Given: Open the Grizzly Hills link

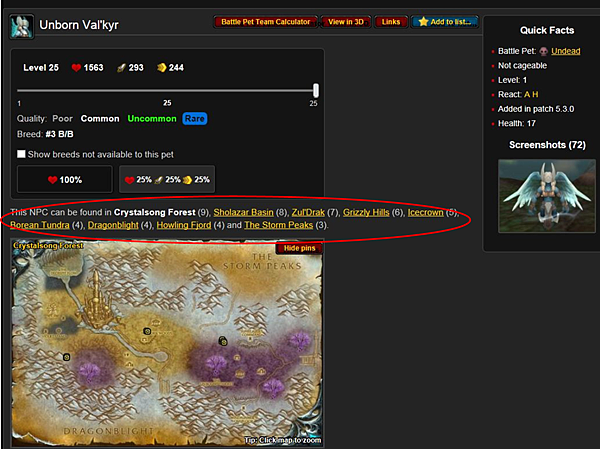Looking at the screenshot, I should (366, 212).
